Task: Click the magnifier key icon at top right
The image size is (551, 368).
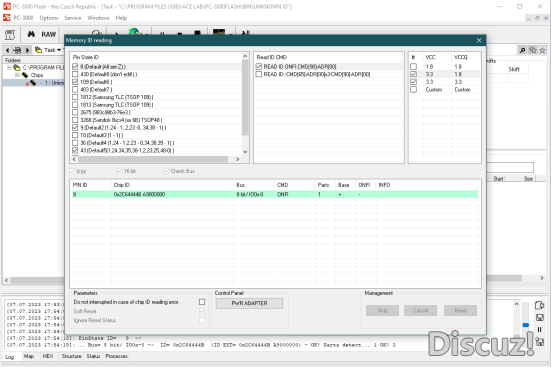Action: [x=523, y=50]
